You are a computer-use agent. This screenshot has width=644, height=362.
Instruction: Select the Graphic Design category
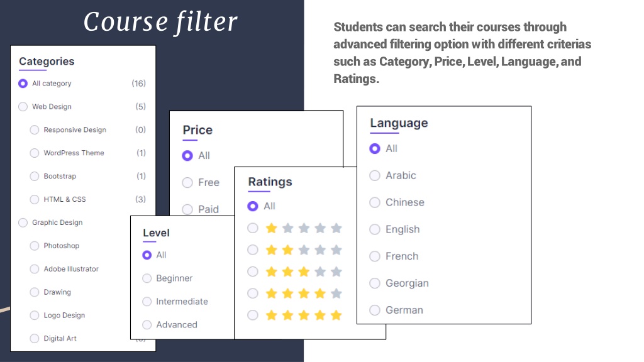(x=23, y=222)
